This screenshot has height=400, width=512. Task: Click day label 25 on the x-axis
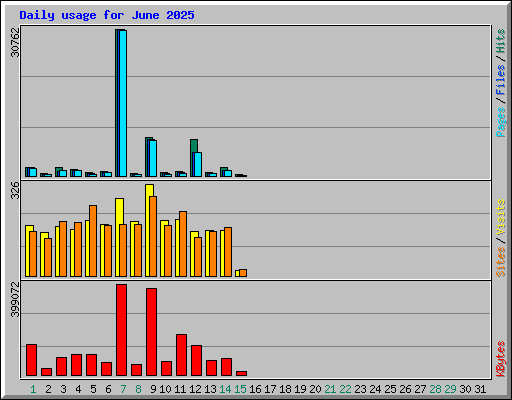coord(390,389)
